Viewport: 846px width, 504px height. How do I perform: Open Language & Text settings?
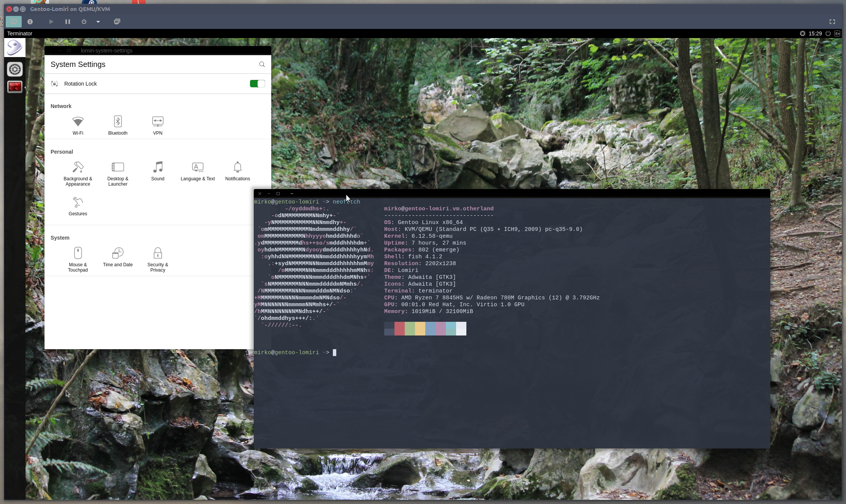coord(197,171)
